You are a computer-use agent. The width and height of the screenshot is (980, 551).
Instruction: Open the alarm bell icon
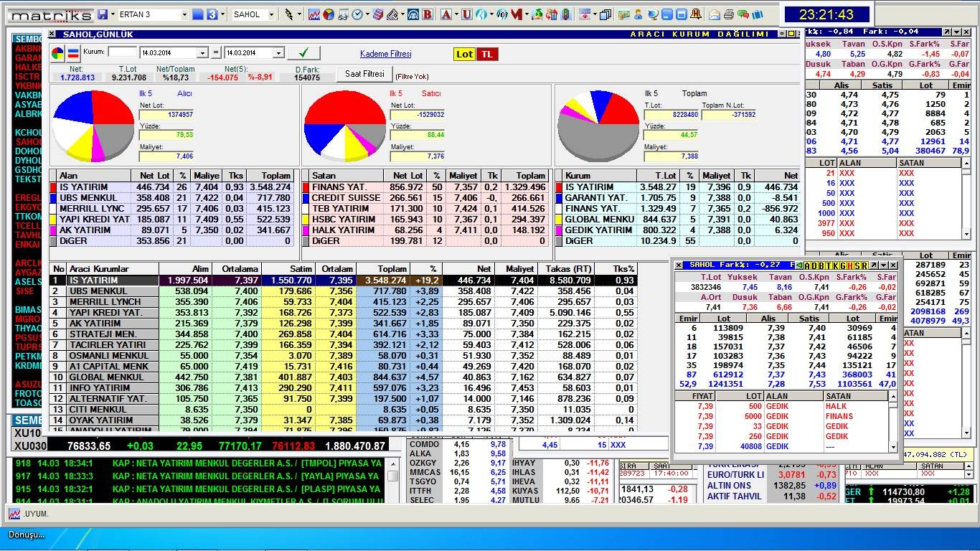tap(696, 14)
